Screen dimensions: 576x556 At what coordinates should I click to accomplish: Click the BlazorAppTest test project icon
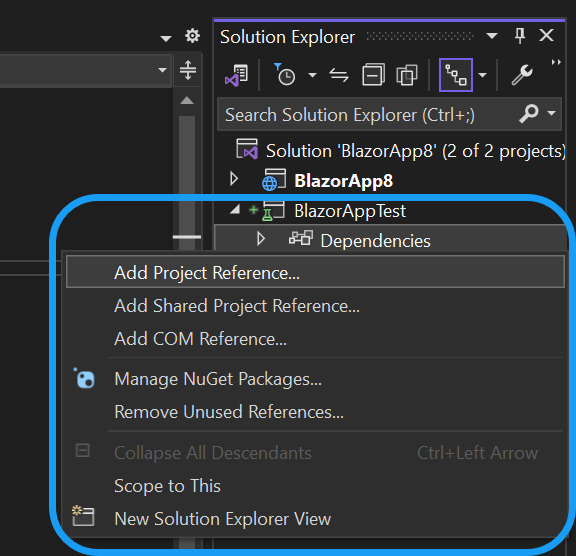[x=273, y=211]
